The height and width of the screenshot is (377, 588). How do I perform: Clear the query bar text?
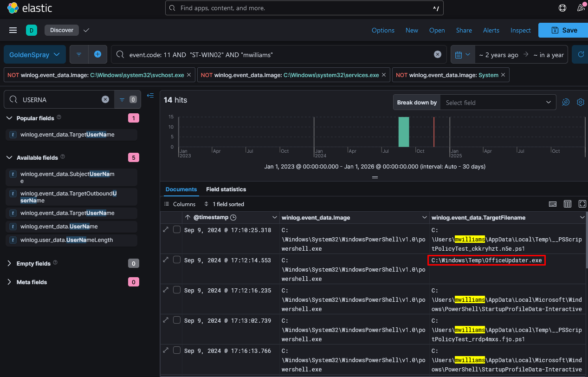point(438,54)
